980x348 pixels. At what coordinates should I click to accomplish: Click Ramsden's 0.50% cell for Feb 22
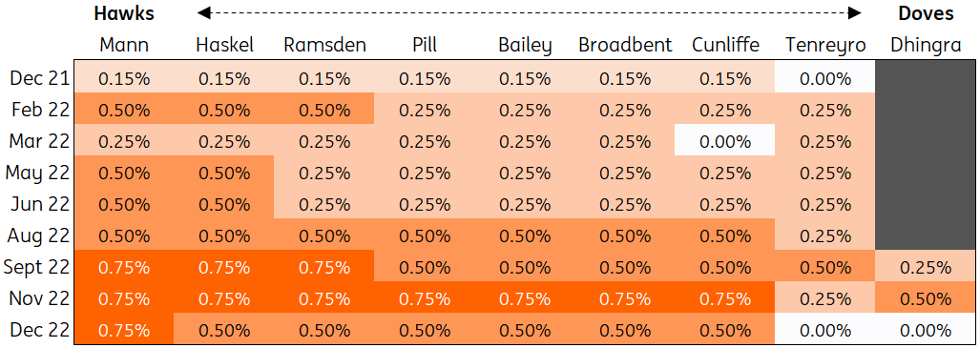pyautogui.click(x=323, y=109)
